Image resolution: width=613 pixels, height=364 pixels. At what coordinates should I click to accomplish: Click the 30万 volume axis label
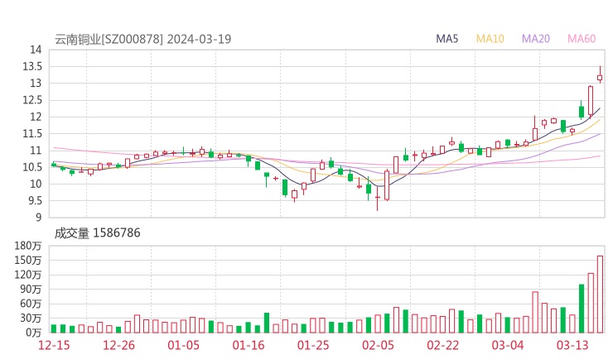click(31, 318)
